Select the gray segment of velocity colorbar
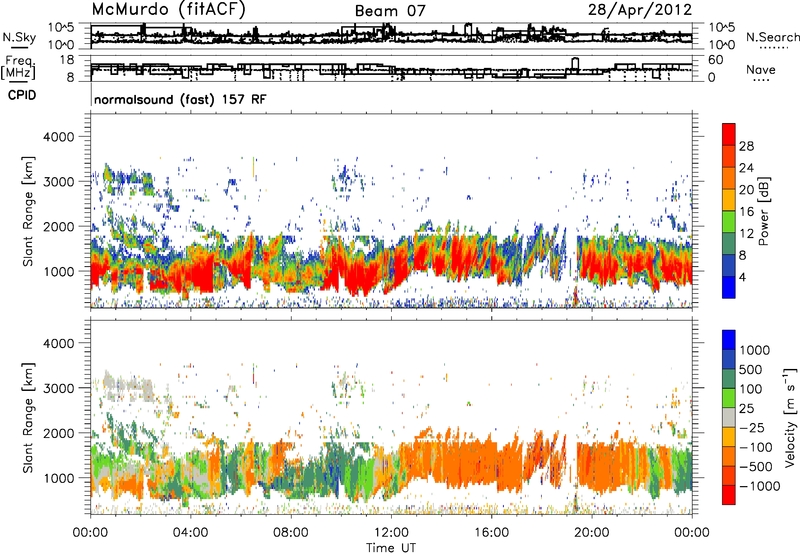 pos(729,417)
